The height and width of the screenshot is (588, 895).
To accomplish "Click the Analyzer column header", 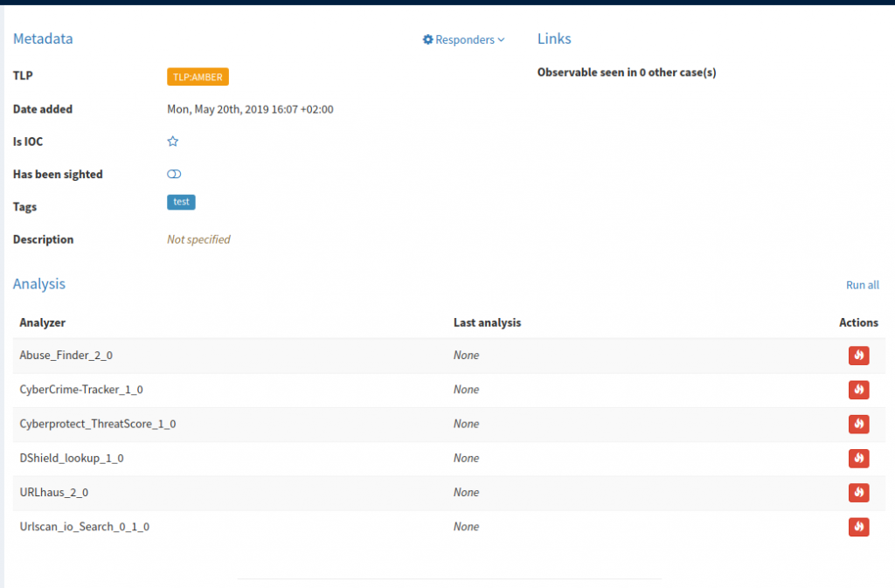I will 43,322.
